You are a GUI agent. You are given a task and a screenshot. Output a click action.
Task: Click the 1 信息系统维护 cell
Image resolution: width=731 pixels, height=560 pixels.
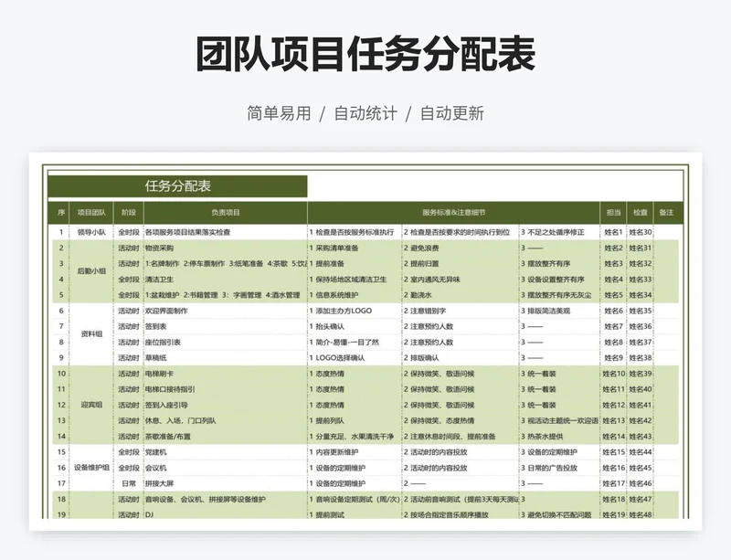tap(355, 295)
